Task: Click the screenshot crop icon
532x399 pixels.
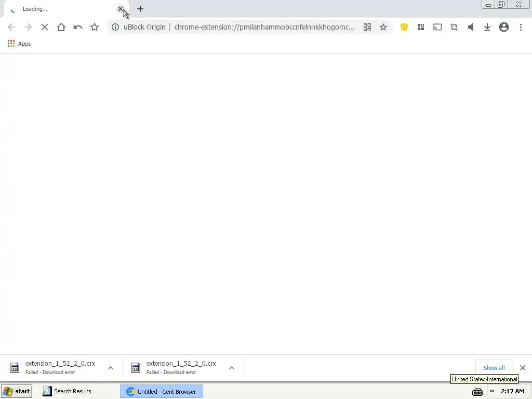Action: (x=454, y=27)
